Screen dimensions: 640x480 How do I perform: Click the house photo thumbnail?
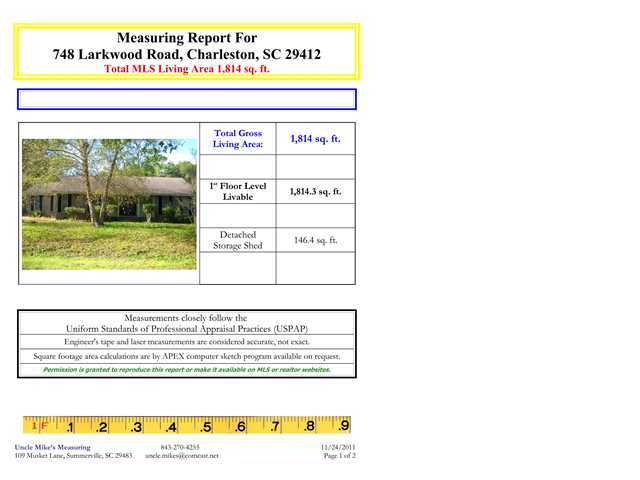point(109,204)
